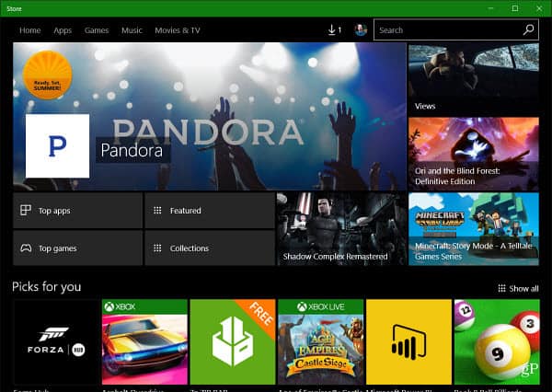The height and width of the screenshot is (392, 552).
Task: Click Show all for Picks for you
Action: click(x=518, y=288)
